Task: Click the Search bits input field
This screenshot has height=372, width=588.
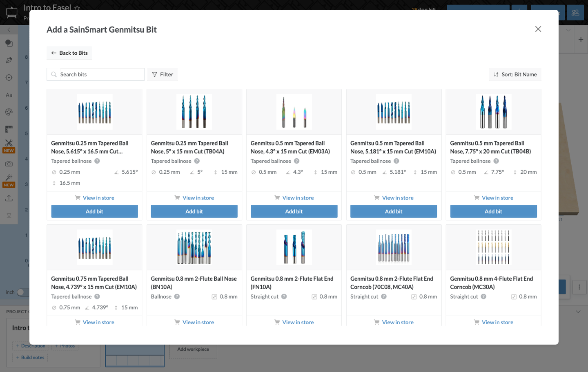Action: coord(96,75)
